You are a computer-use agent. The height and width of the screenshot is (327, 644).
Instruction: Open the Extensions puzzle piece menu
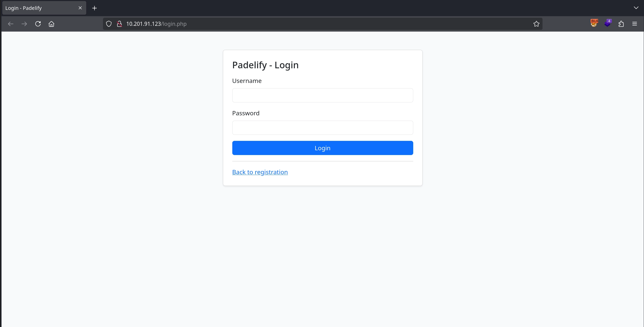621,24
